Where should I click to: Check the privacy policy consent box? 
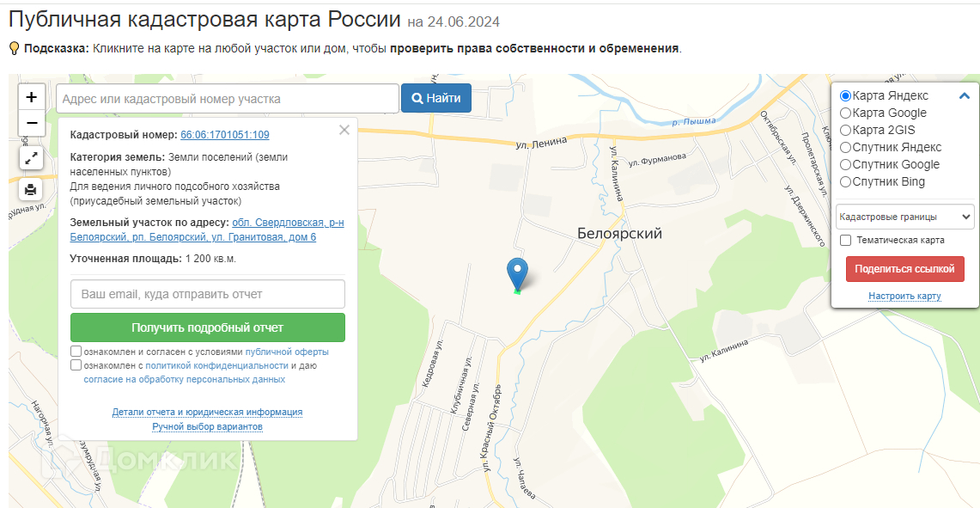coord(76,365)
